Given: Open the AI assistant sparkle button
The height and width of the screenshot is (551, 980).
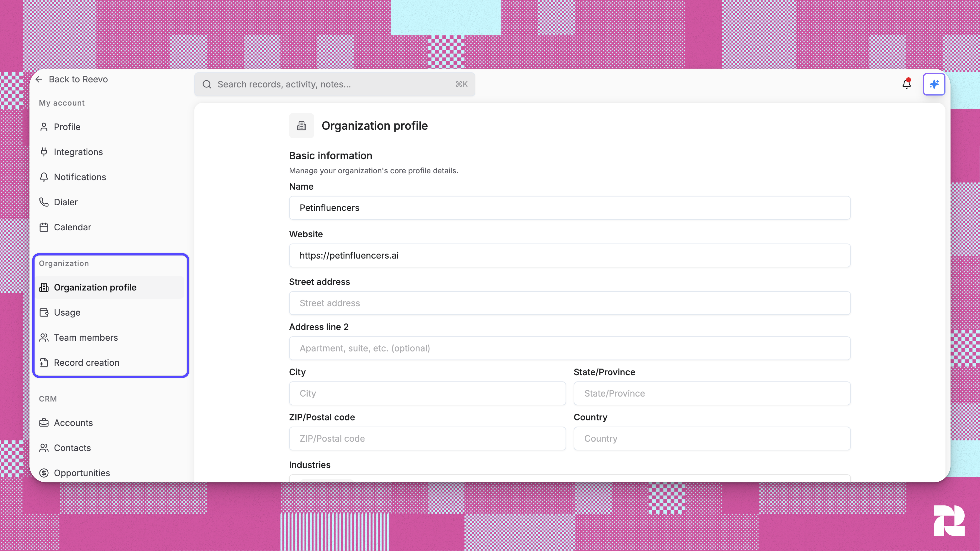Looking at the screenshot, I should click(934, 84).
